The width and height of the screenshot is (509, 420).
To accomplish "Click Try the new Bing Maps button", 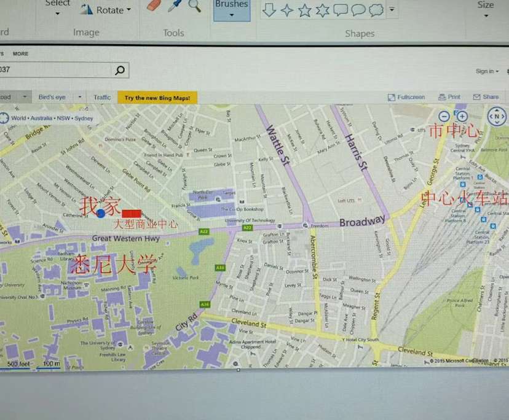I will click(157, 98).
